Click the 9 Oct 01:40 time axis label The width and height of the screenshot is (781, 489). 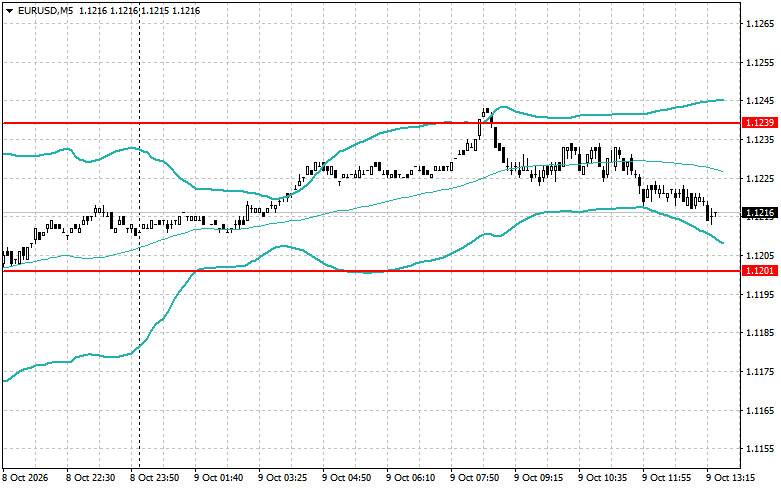[219, 478]
